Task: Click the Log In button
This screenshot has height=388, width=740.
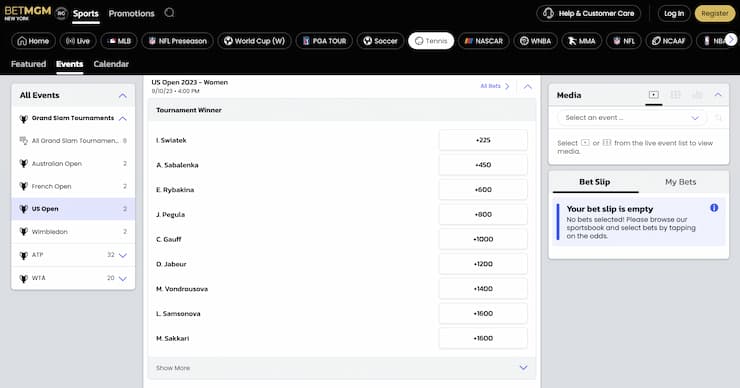Action: (x=674, y=13)
